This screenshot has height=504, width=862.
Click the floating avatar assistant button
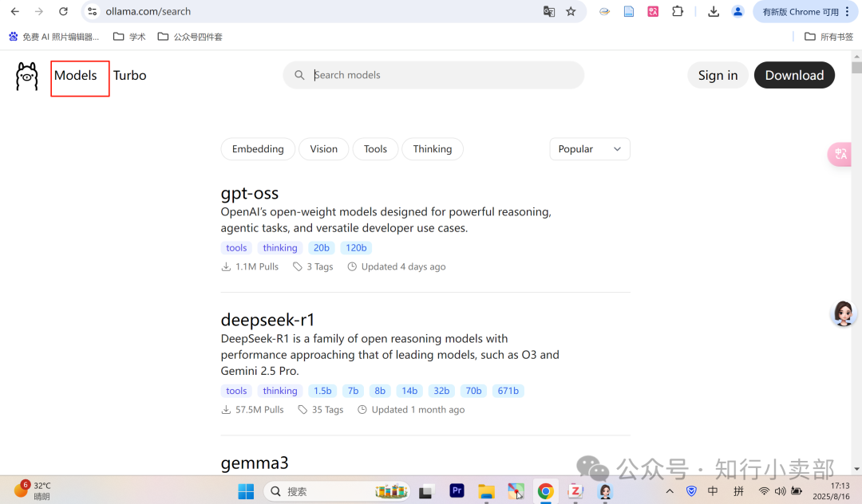pos(843,313)
